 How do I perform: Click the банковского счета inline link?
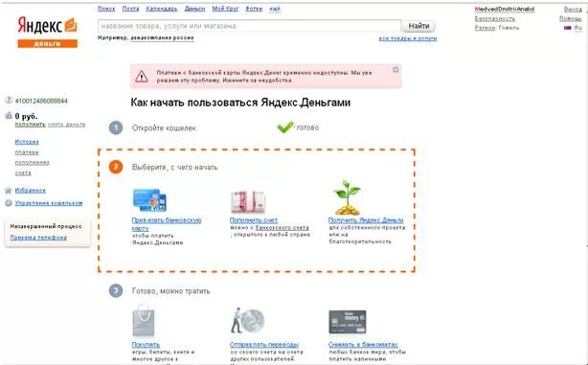point(282,228)
